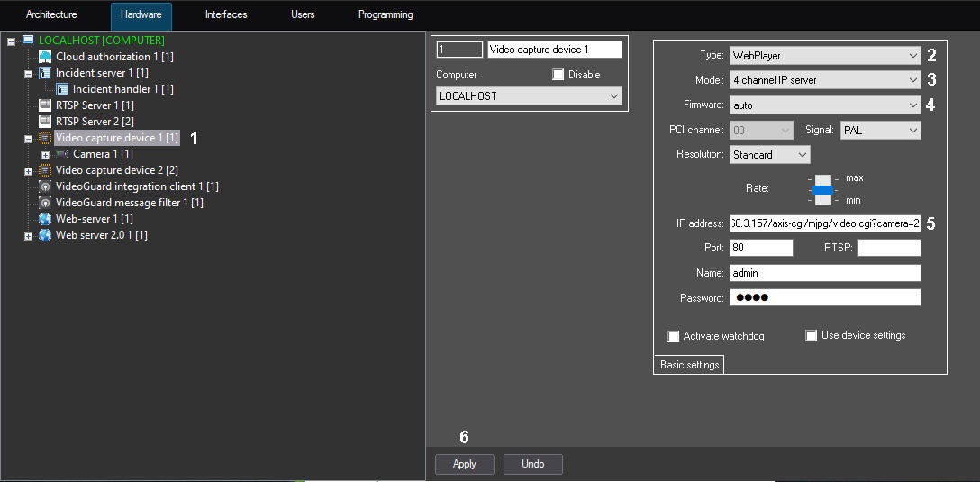Click the device ID number field
The width and height of the screenshot is (980, 482).
coord(459,50)
